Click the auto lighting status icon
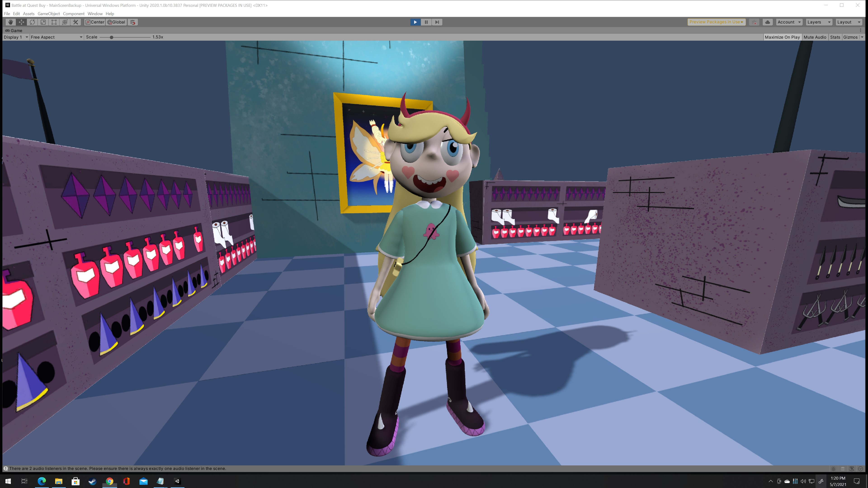 (x=851, y=469)
